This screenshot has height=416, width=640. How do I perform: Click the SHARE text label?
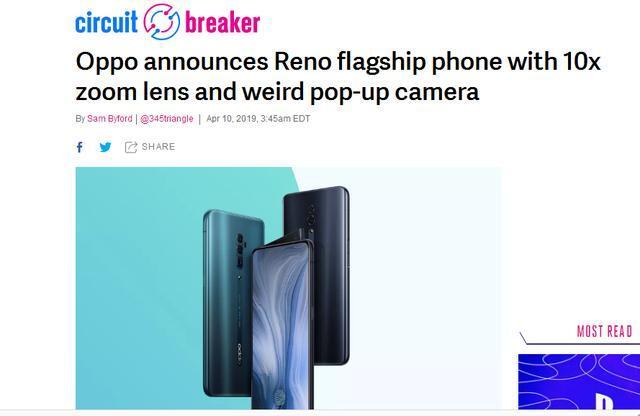[x=158, y=147]
